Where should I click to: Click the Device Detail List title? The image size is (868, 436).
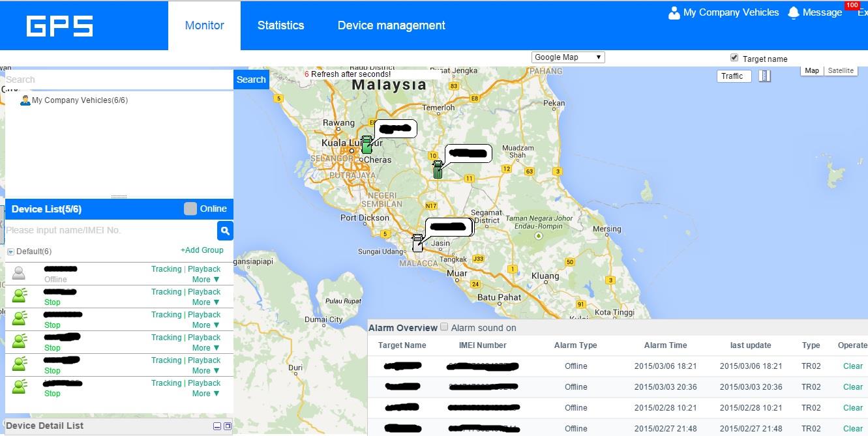(x=45, y=426)
